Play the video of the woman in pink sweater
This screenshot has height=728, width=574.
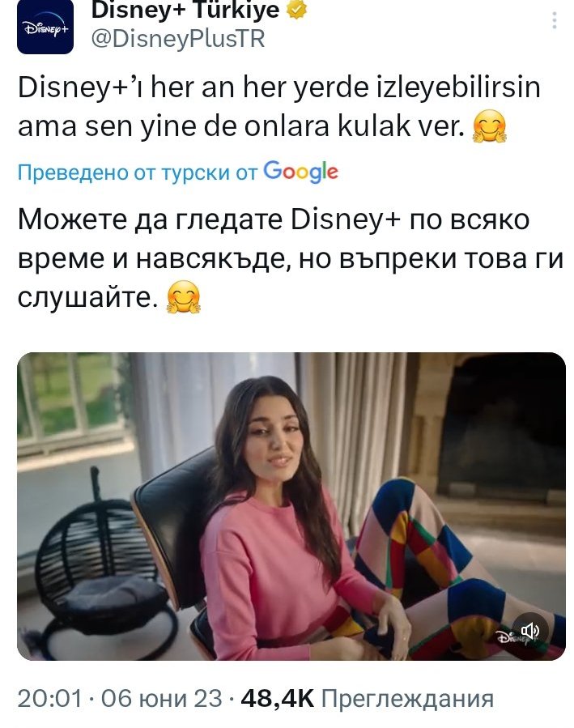point(291,506)
